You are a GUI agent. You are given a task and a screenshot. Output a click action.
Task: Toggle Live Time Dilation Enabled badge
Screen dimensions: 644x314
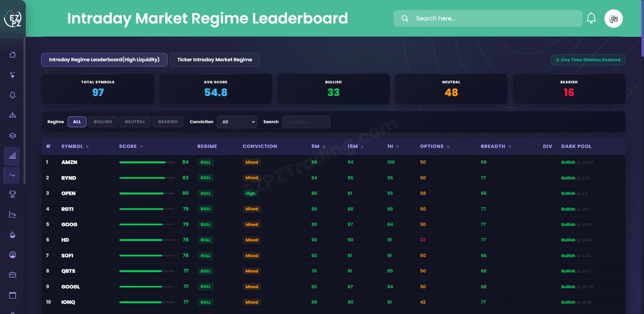click(x=588, y=60)
